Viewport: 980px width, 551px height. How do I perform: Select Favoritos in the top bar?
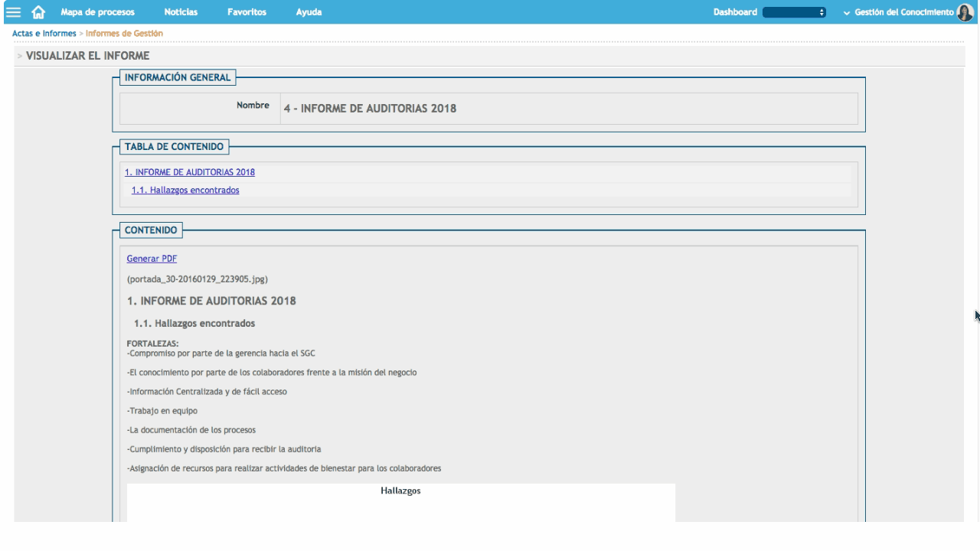(247, 12)
